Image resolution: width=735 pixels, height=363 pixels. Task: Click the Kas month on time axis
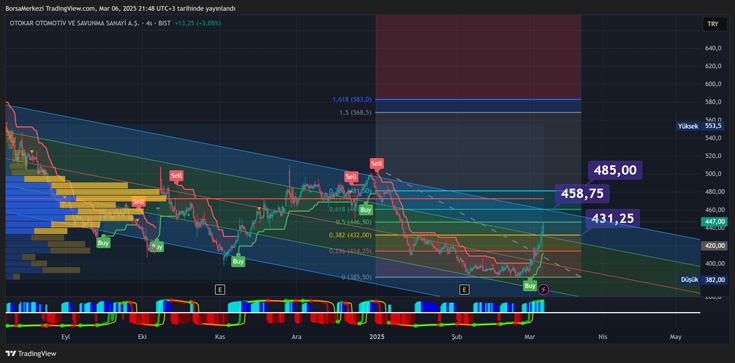(x=220, y=337)
